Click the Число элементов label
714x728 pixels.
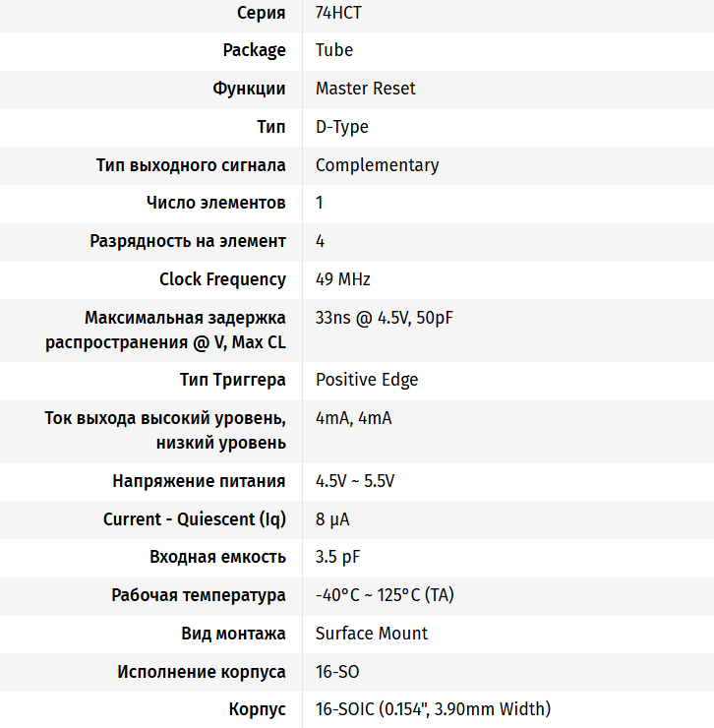pos(216,203)
